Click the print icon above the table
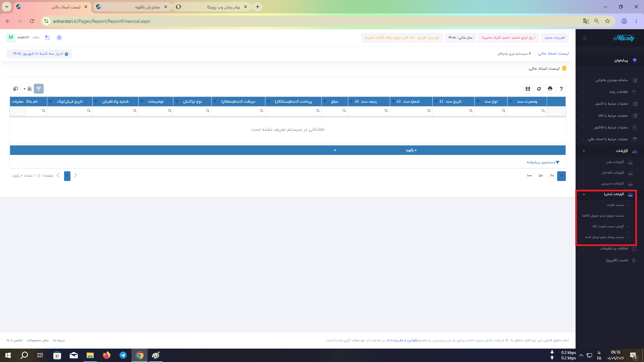 click(550, 89)
